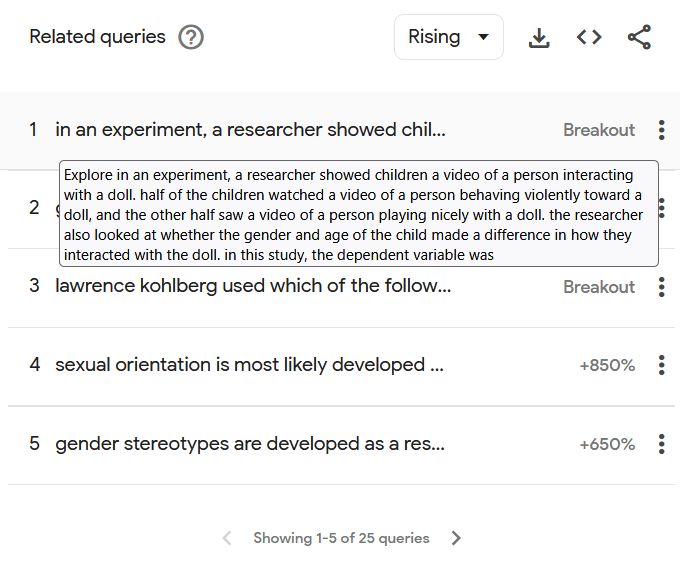Image resolution: width=680 pixels, height=564 pixels.
Task: Click the "gender stereotypes are developed" query
Action: point(250,444)
